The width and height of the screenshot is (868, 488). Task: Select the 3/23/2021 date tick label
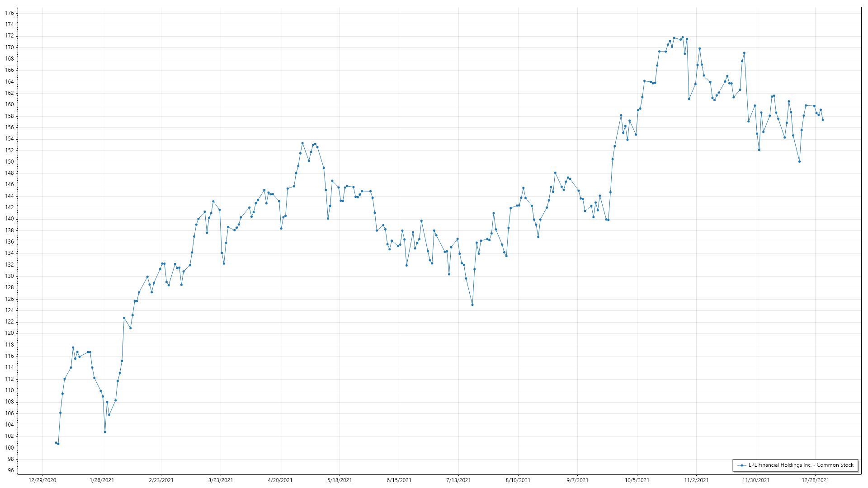click(x=221, y=480)
